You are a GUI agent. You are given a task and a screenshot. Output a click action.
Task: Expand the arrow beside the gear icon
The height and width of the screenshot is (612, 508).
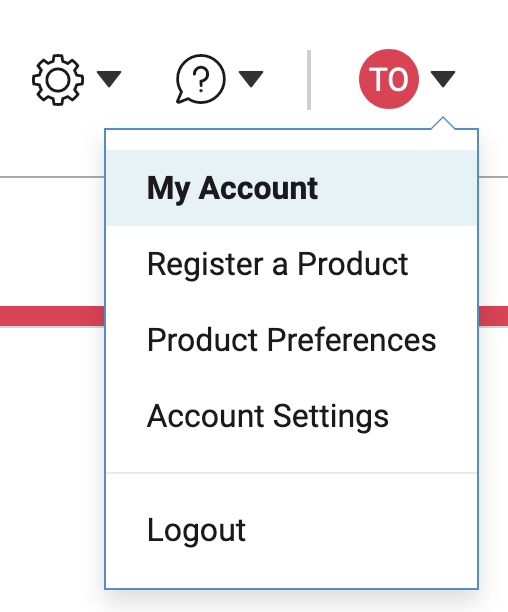pos(109,79)
